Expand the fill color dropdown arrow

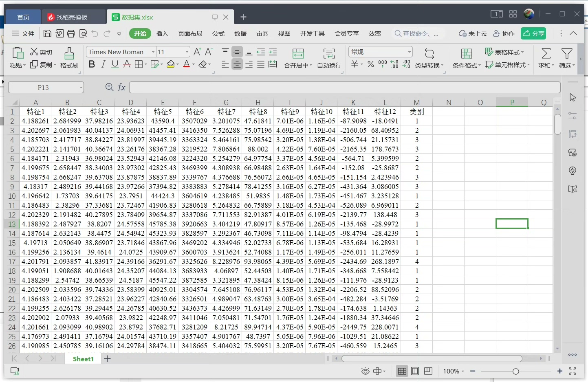click(x=177, y=64)
